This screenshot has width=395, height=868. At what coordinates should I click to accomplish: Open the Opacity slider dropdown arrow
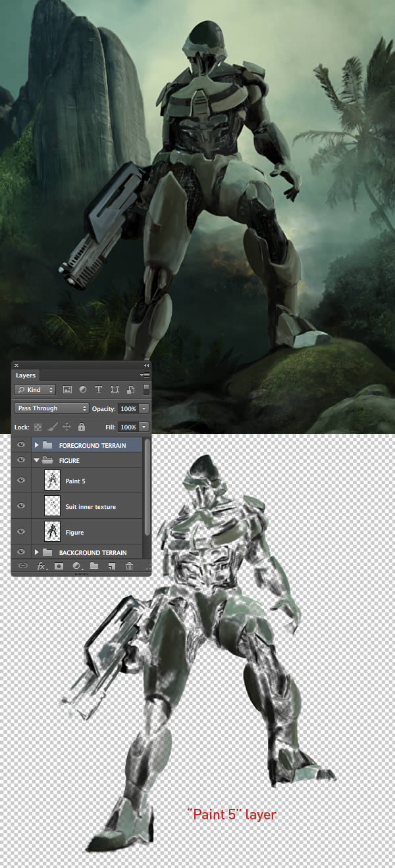point(144,408)
